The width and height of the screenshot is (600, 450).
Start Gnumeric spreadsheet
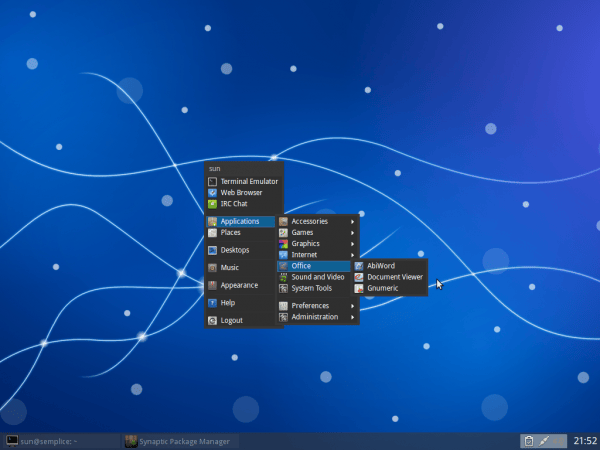tap(382, 288)
